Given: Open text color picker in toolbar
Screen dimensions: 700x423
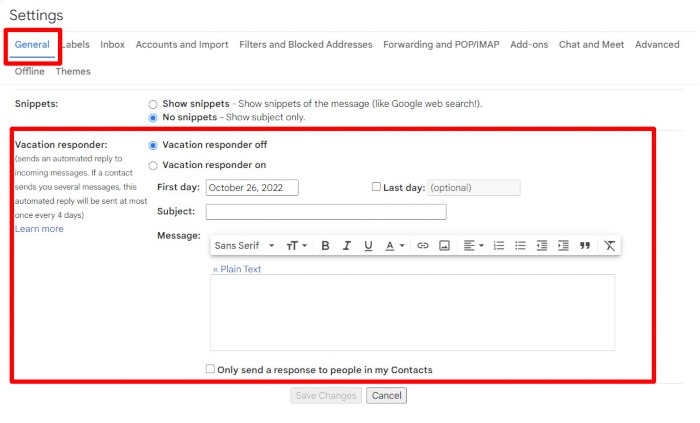Looking at the screenshot, I should (395, 245).
